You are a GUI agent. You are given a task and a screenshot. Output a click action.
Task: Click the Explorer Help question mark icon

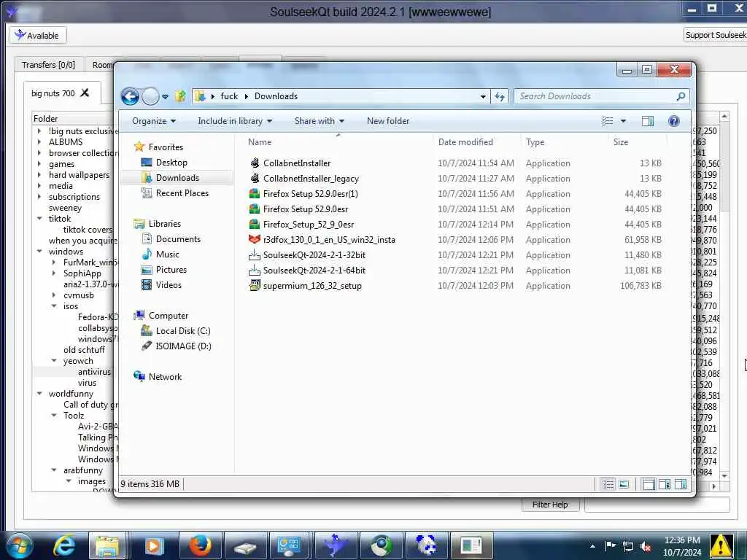click(673, 121)
